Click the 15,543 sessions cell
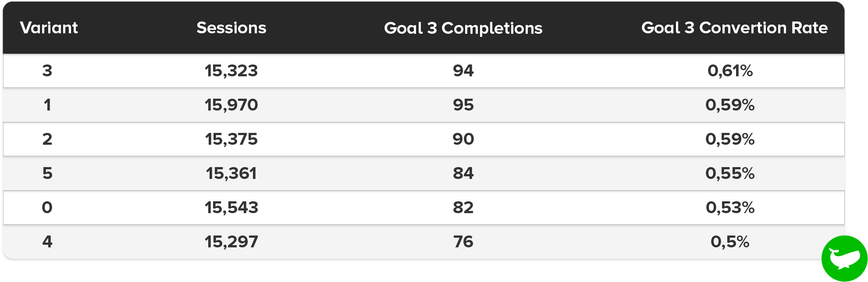The width and height of the screenshot is (868, 282). pyautogui.click(x=231, y=207)
